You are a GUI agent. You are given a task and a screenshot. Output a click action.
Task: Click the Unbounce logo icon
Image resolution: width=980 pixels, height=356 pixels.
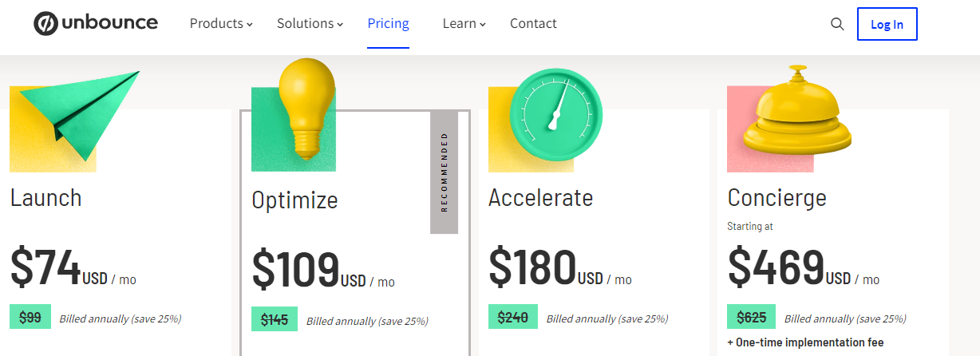tap(46, 24)
